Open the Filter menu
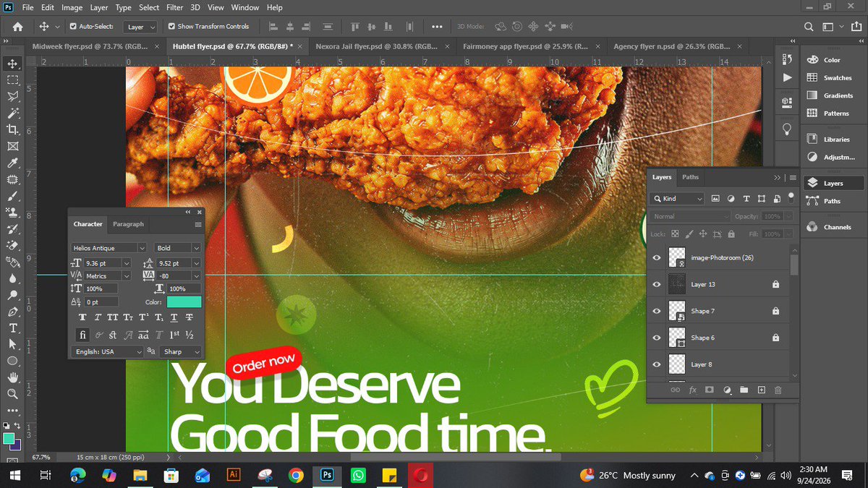Image resolution: width=868 pixels, height=488 pixels. (x=174, y=7)
